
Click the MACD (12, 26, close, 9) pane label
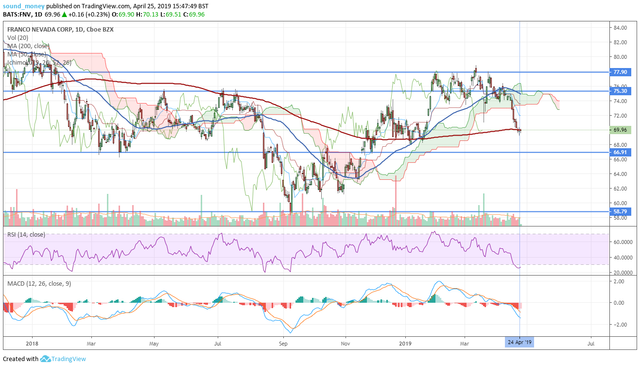point(39,283)
